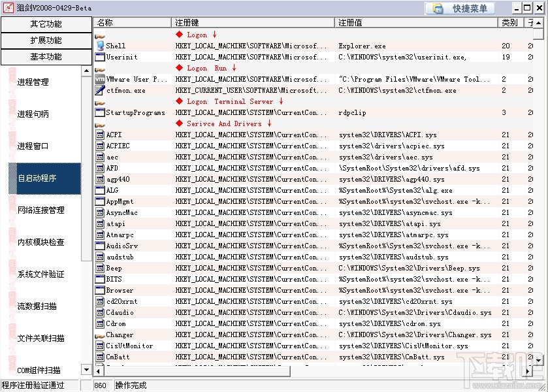Click the agp440 driver icon
Viewport: 548px width, 392px height.
pyautogui.click(x=100, y=179)
